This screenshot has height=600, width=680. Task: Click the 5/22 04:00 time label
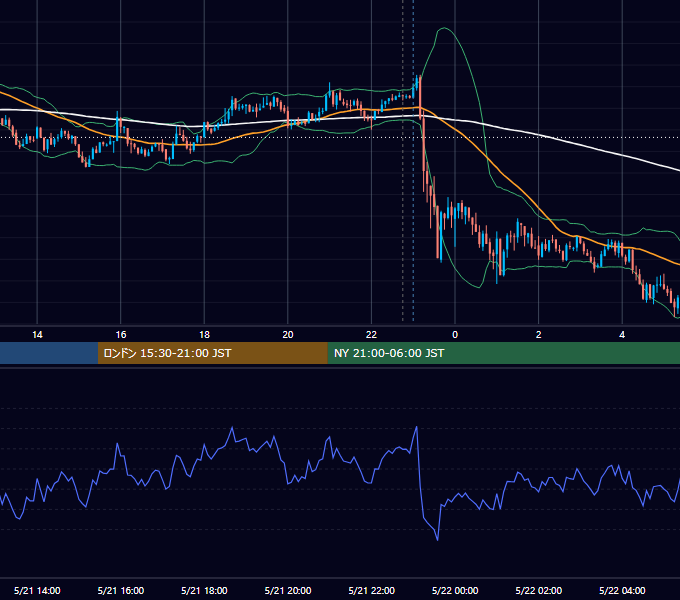622,590
